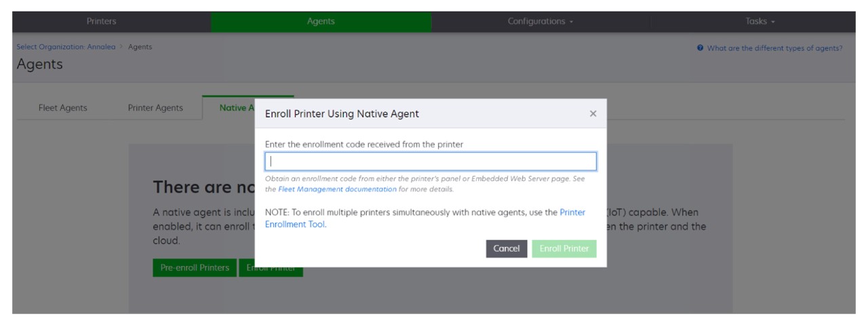Click the Agents breadcrumb item

(140, 45)
